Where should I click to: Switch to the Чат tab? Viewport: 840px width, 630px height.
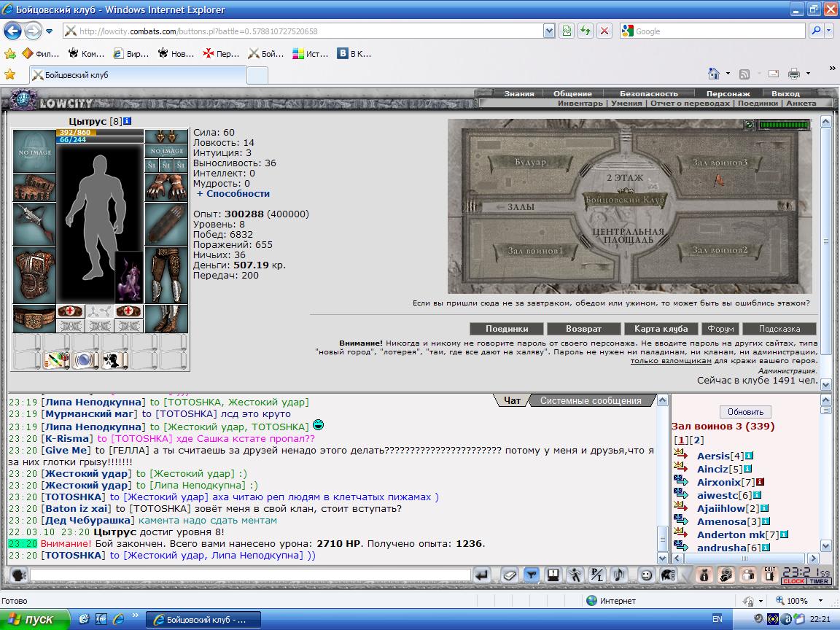[512, 400]
